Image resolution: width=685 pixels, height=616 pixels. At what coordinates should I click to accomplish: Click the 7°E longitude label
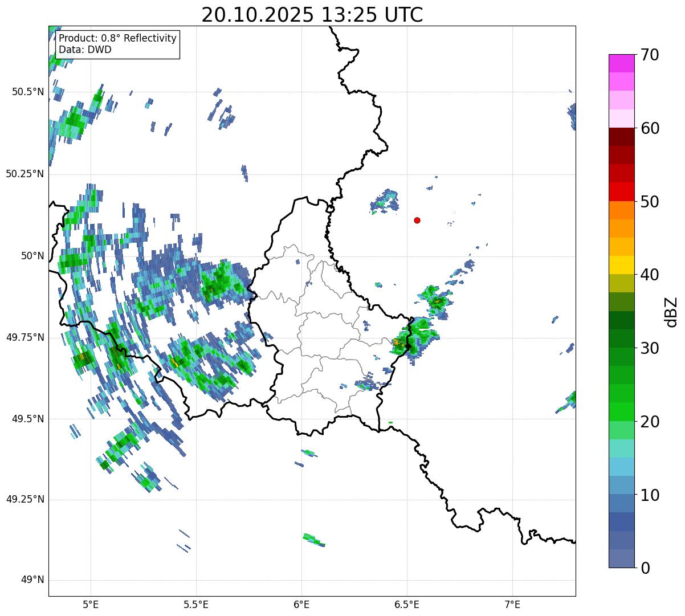click(x=512, y=604)
